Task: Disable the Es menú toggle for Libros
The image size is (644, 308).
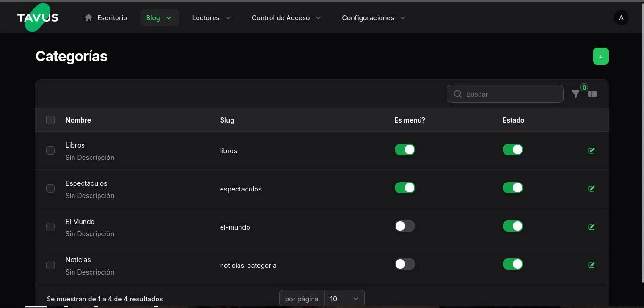Action: pos(405,150)
